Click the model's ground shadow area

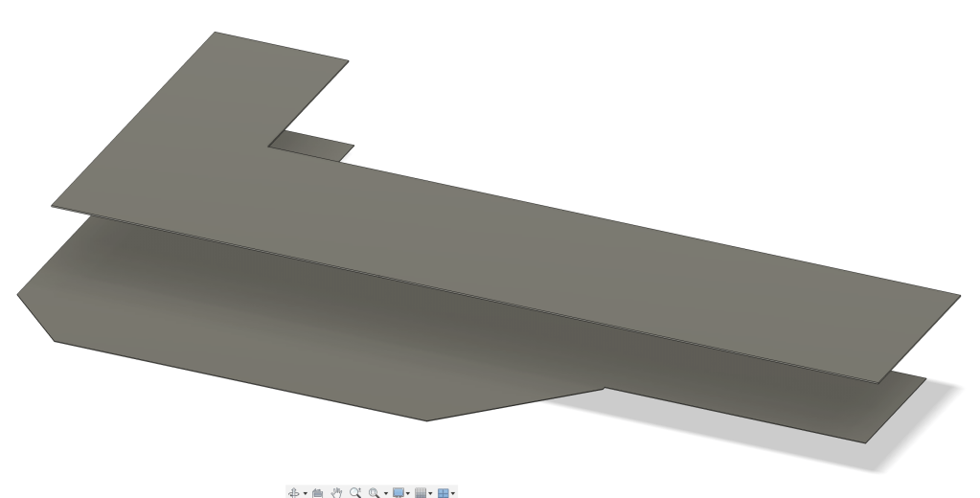tap(920, 421)
